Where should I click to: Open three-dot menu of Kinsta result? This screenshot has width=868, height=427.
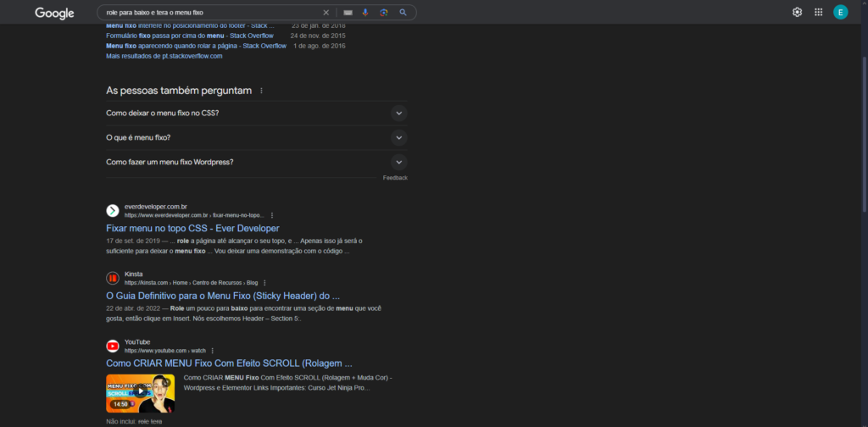click(264, 283)
